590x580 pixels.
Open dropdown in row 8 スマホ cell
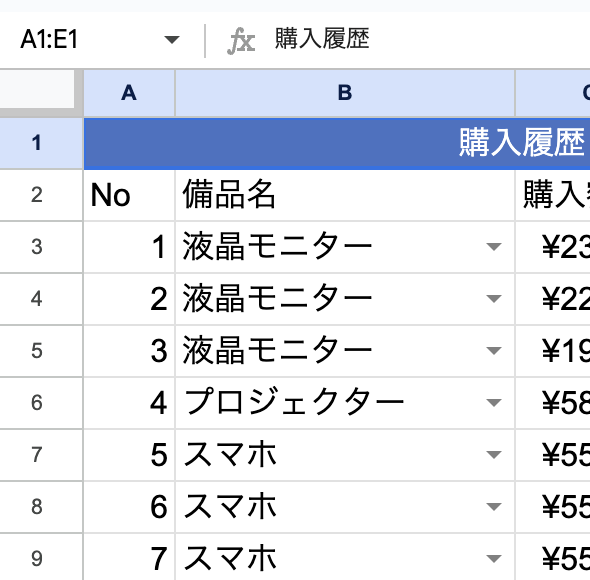click(x=494, y=507)
